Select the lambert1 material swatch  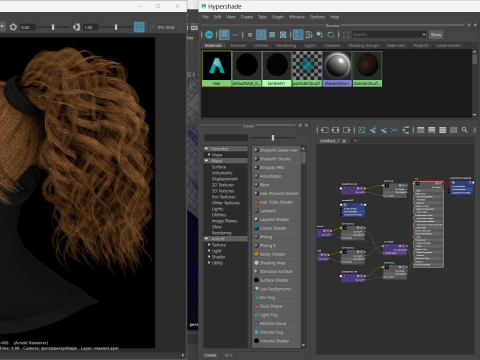(x=277, y=69)
